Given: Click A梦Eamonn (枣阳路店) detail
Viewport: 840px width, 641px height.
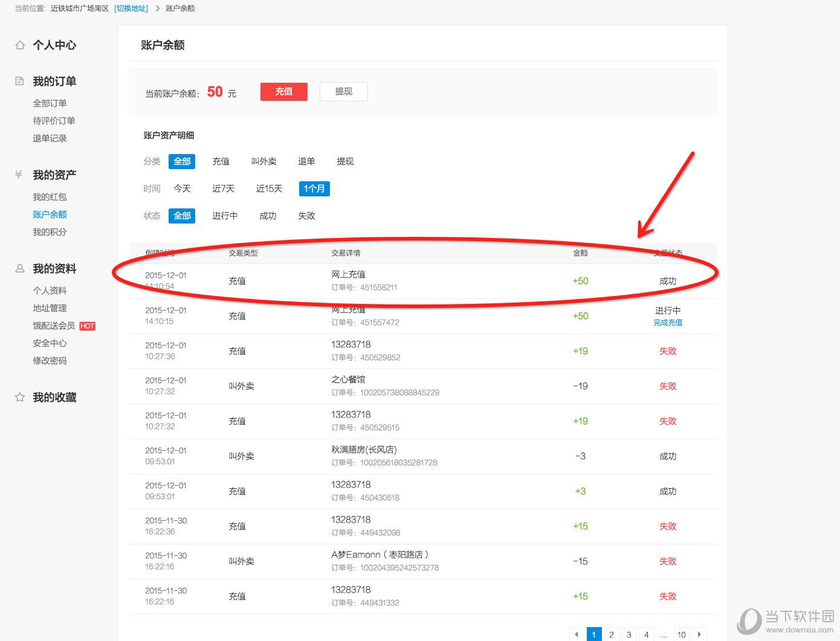Looking at the screenshot, I should tap(380, 555).
